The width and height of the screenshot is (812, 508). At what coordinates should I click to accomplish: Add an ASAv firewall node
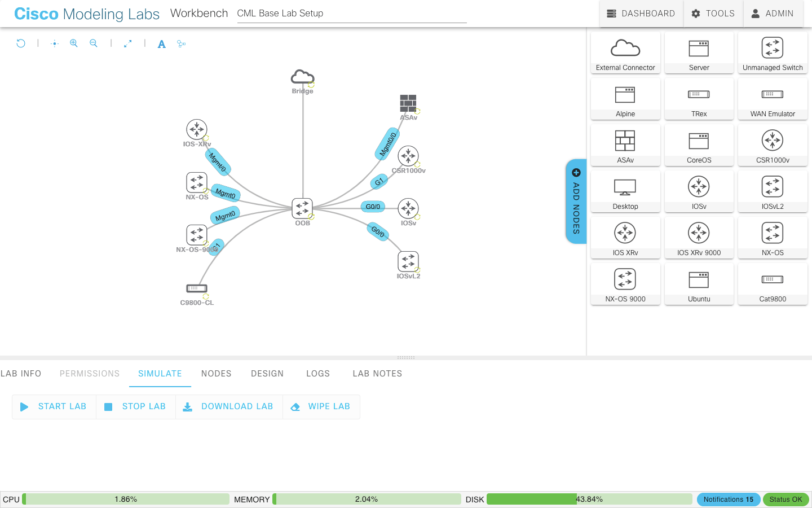tap(625, 145)
